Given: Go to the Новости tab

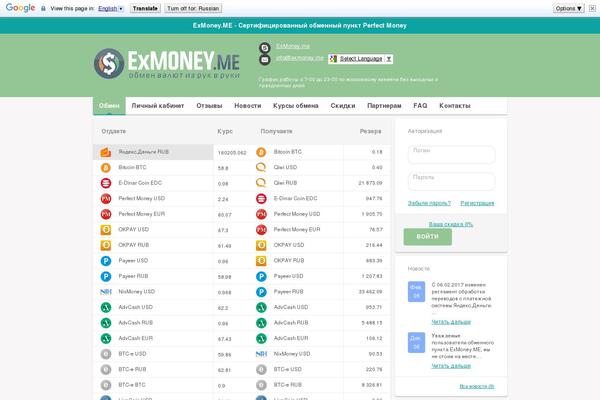Looking at the screenshot, I should 248,106.
